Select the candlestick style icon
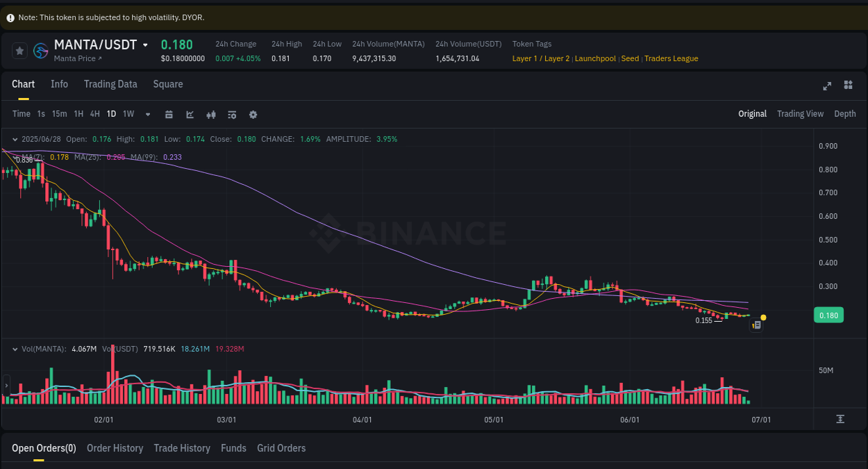 pyautogui.click(x=210, y=114)
